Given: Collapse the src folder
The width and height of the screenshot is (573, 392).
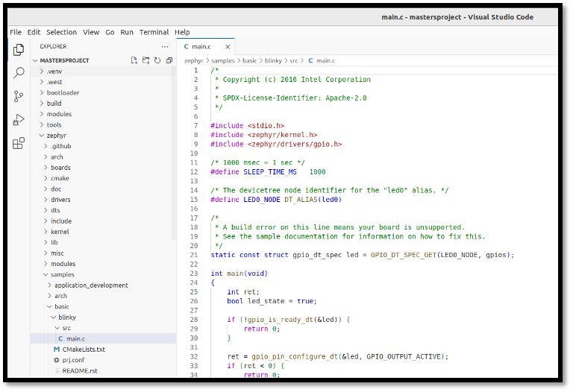Looking at the screenshot, I should 103,328.
